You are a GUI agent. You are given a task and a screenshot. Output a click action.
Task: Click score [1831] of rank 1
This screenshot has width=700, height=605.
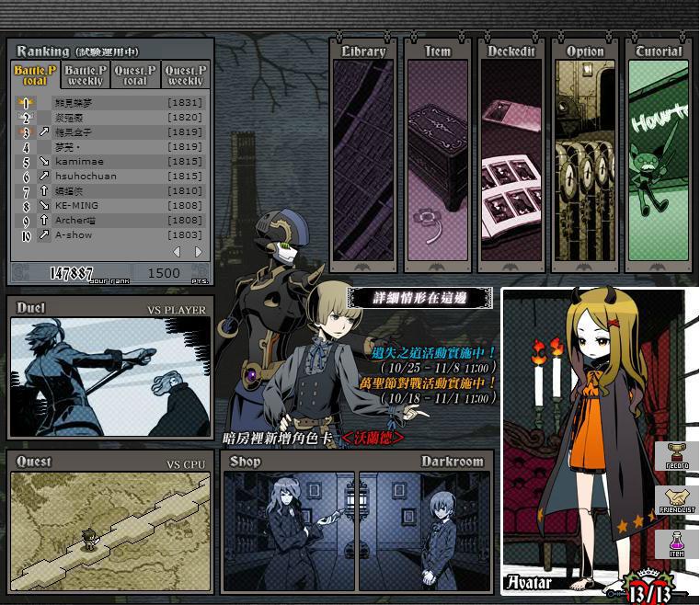coord(185,103)
